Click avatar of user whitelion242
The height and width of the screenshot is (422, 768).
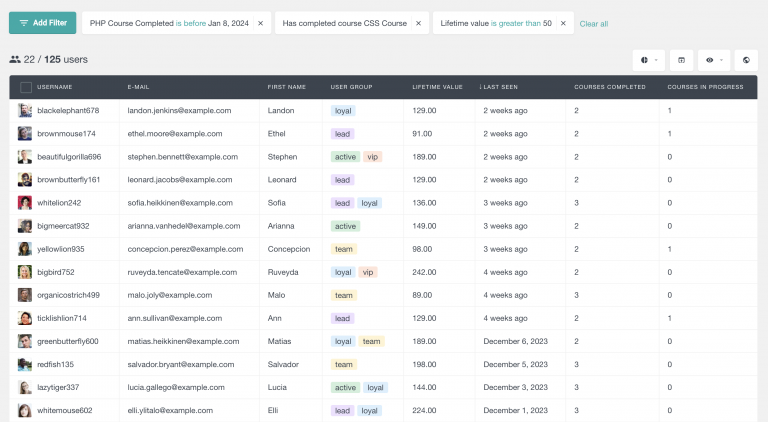25,203
